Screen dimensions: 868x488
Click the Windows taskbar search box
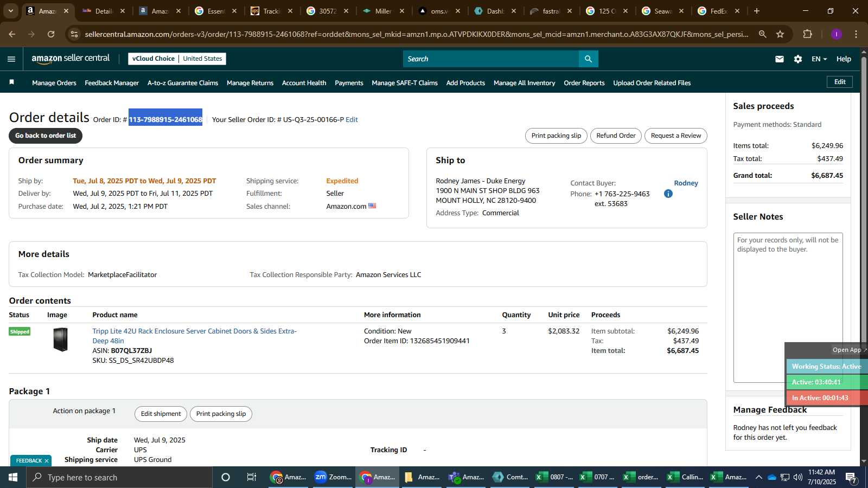[x=119, y=477]
